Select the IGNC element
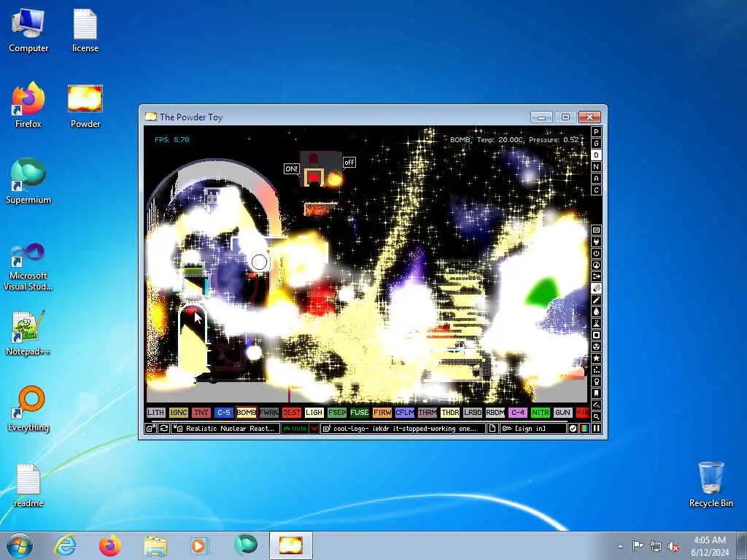The image size is (747, 560). (178, 413)
